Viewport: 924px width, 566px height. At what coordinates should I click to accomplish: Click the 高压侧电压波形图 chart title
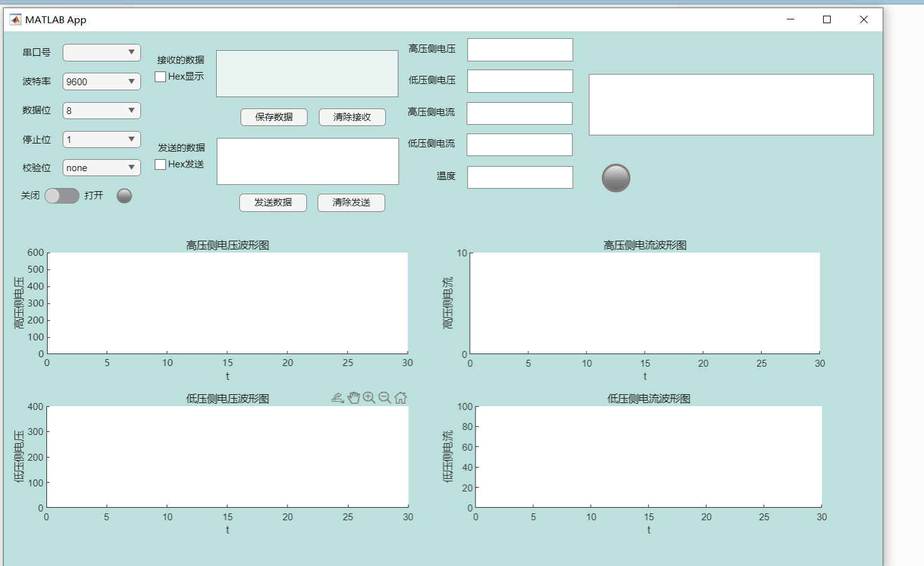tap(227, 245)
